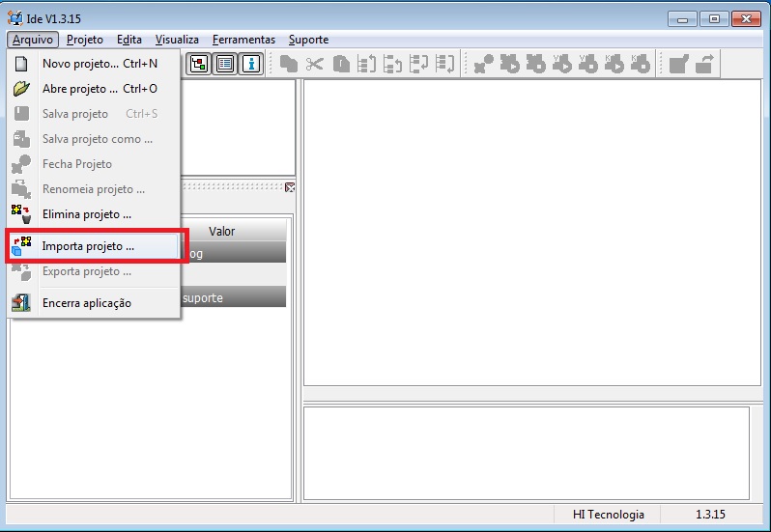Select the Fecha Projeto menu entry
The height and width of the screenshot is (532, 771).
(94, 164)
